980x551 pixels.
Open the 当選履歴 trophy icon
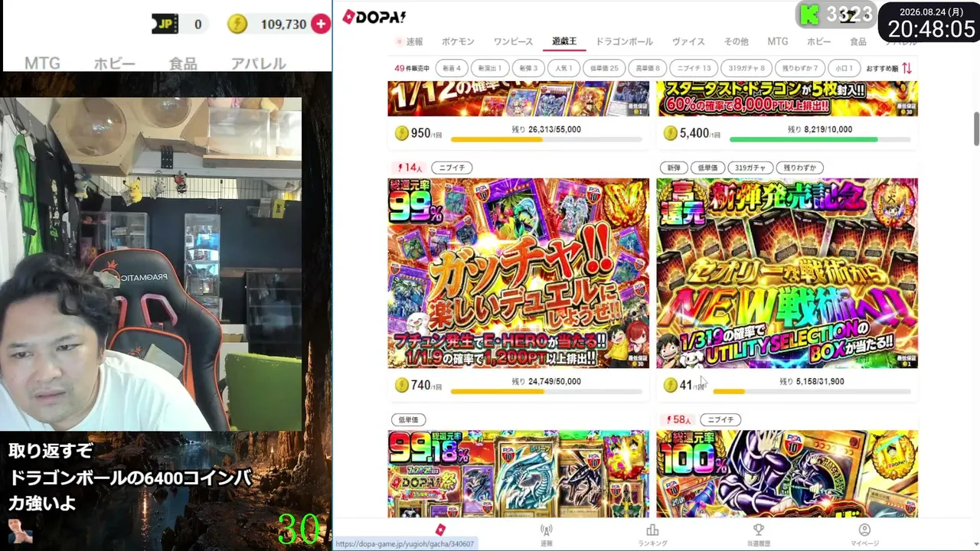point(758,534)
